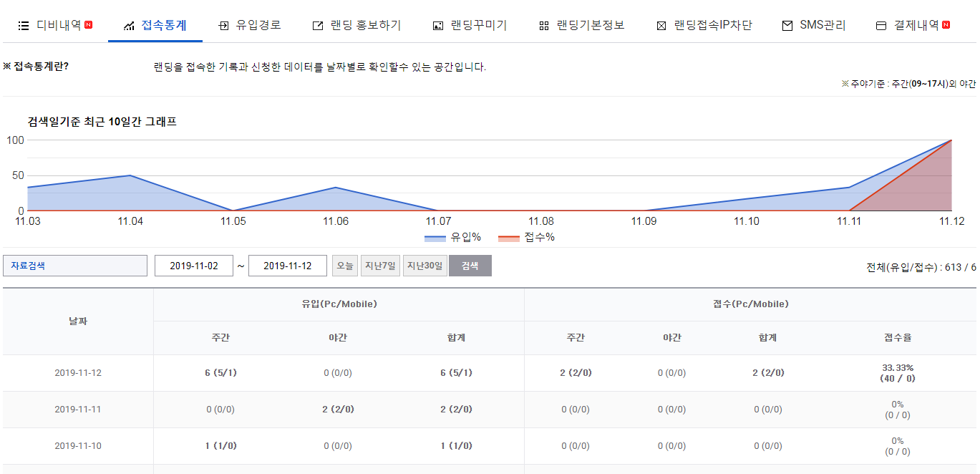Click the share icon beside 랜딩 홍보하기
The width and height of the screenshot is (980, 474).
pos(318,26)
